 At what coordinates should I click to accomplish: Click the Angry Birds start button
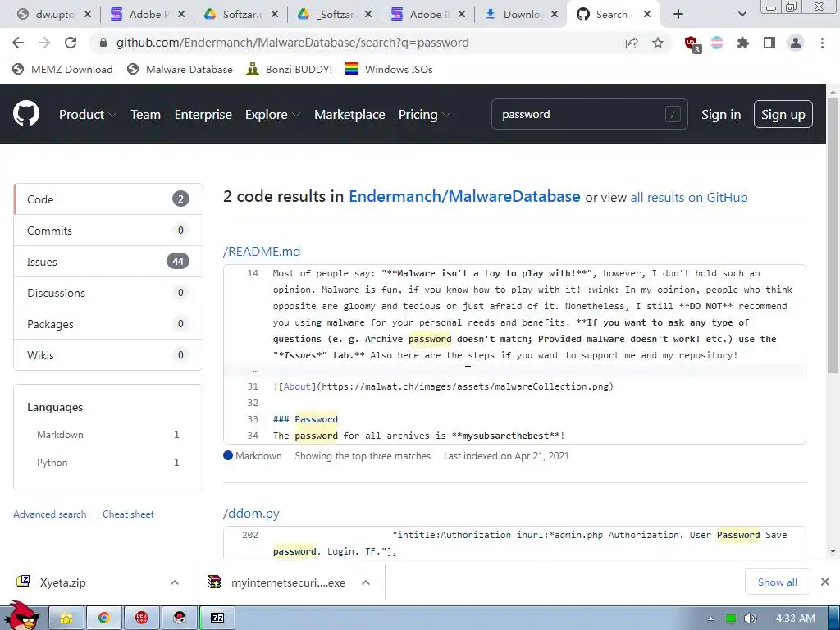click(21, 616)
